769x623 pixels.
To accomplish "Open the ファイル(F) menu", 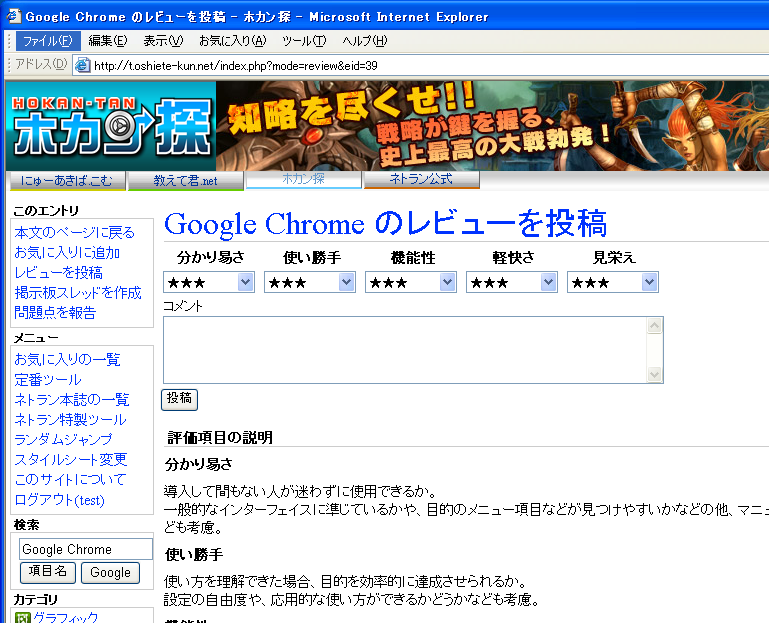I will [x=48, y=41].
